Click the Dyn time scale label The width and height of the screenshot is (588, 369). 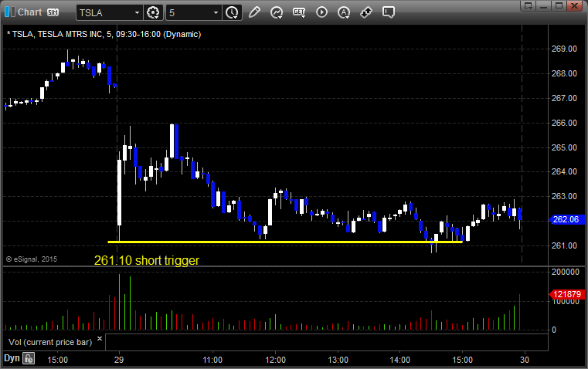(x=12, y=358)
